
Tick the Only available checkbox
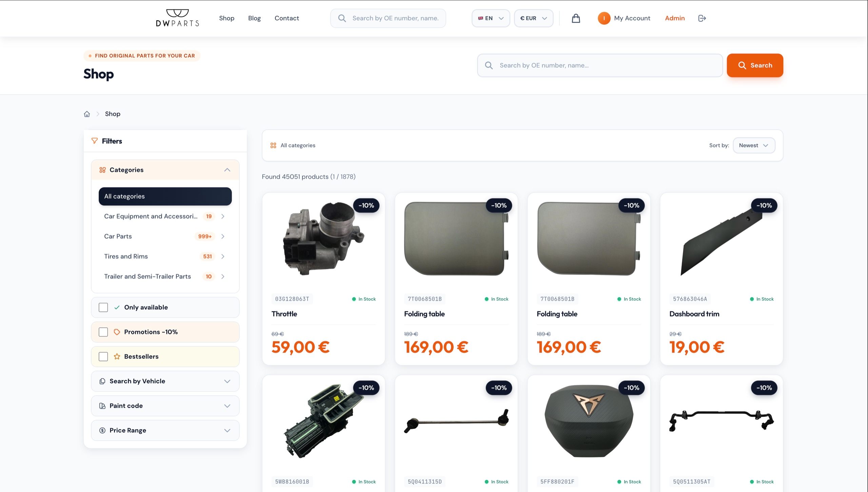click(103, 307)
